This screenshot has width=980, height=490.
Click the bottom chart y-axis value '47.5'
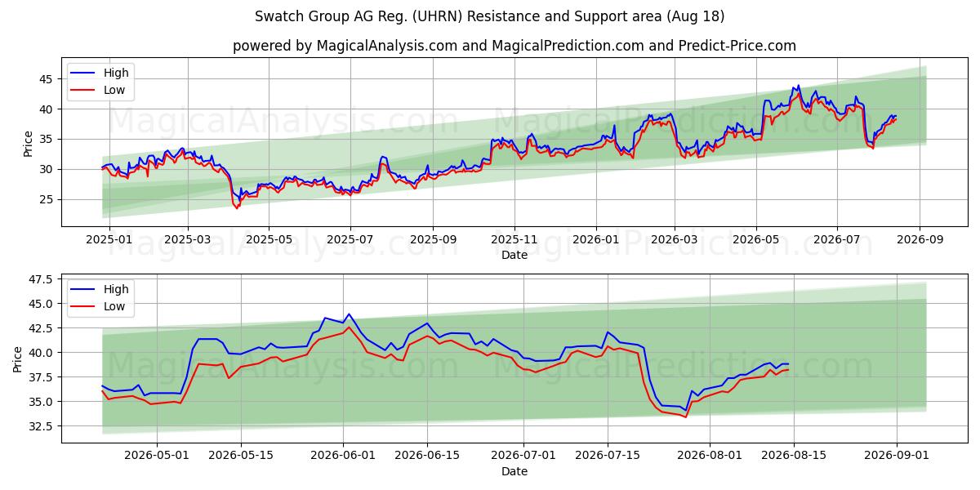pyautogui.click(x=42, y=279)
